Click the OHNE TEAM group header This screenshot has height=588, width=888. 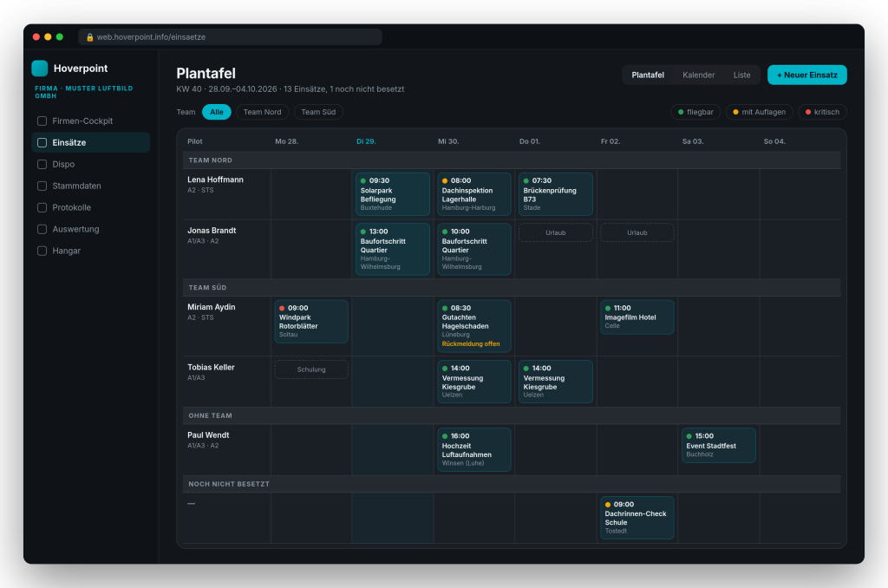pos(512,415)
